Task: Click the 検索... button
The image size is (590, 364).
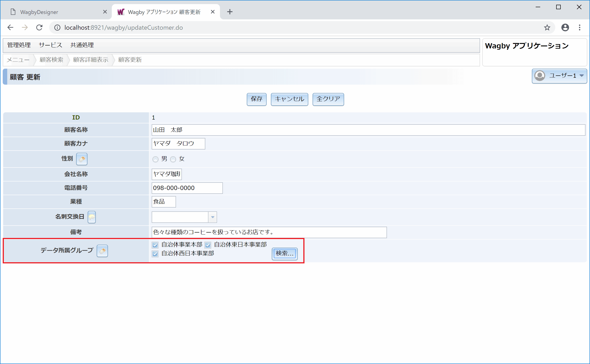Action: (x=285, y=254)
